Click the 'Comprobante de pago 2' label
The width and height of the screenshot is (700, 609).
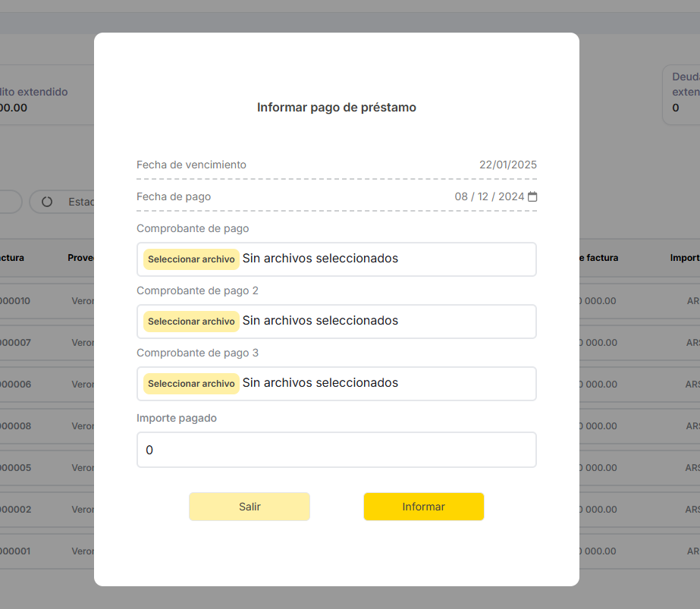click(197, 290)
